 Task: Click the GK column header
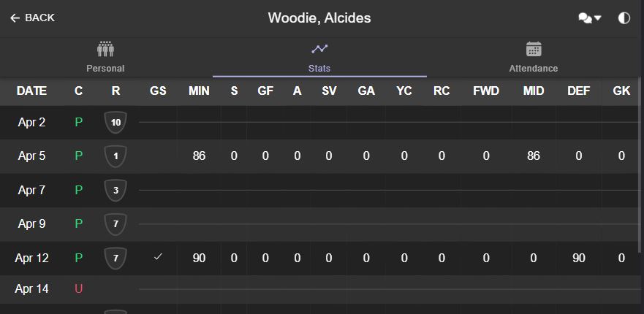621,91
